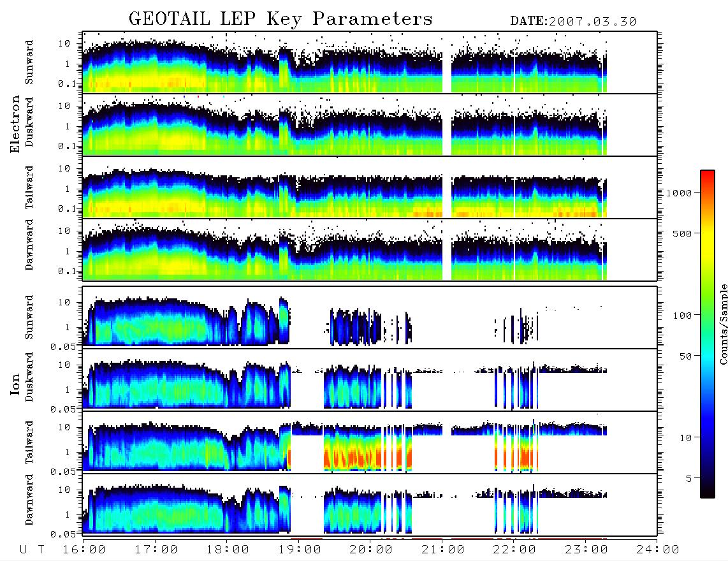Click the 100 colorbar tick label
The height and width of the screenshot is (561, 728).
[682, 316]
